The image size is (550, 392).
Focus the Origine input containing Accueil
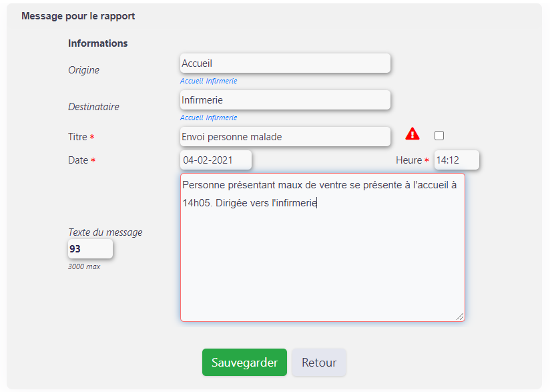coord(285,63)
